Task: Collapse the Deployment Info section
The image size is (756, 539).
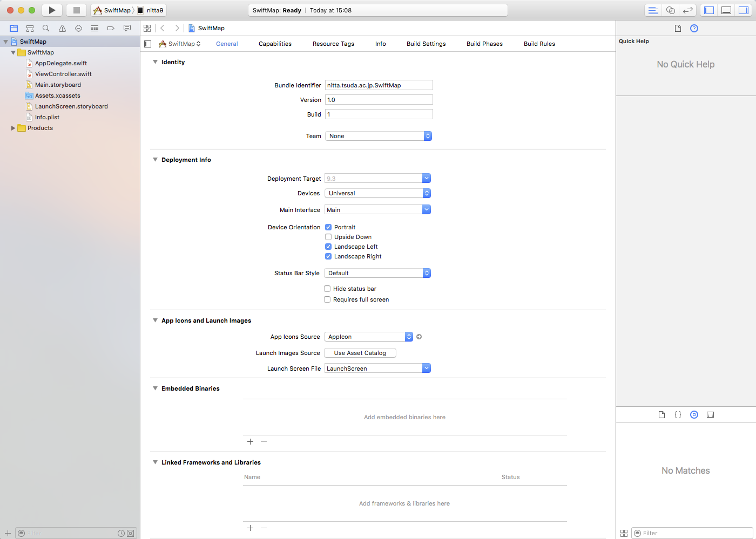Action: tap(156, 160)
